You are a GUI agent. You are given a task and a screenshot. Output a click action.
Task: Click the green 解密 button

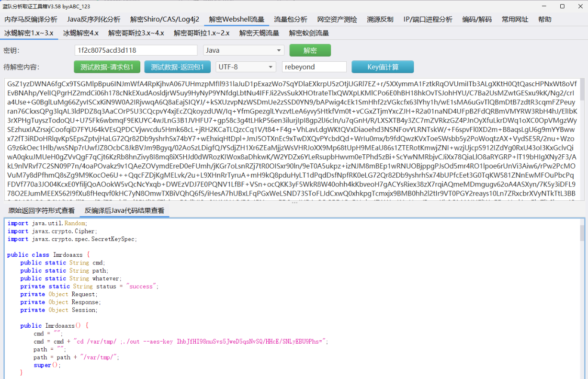(x=310, y=50)
